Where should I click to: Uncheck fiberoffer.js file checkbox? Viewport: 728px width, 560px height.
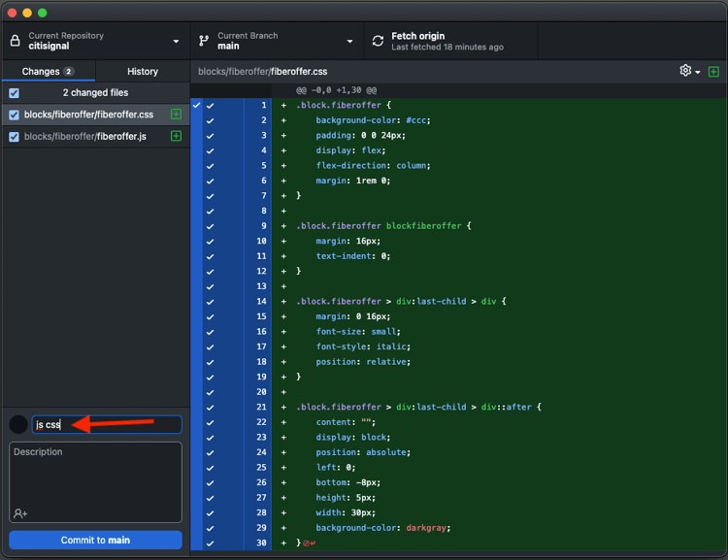pos(15,137)
